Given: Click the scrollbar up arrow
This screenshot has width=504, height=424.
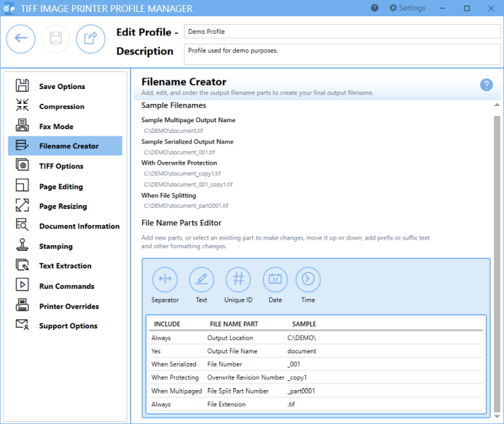Looking at the screenshot, I should [497, 105].
